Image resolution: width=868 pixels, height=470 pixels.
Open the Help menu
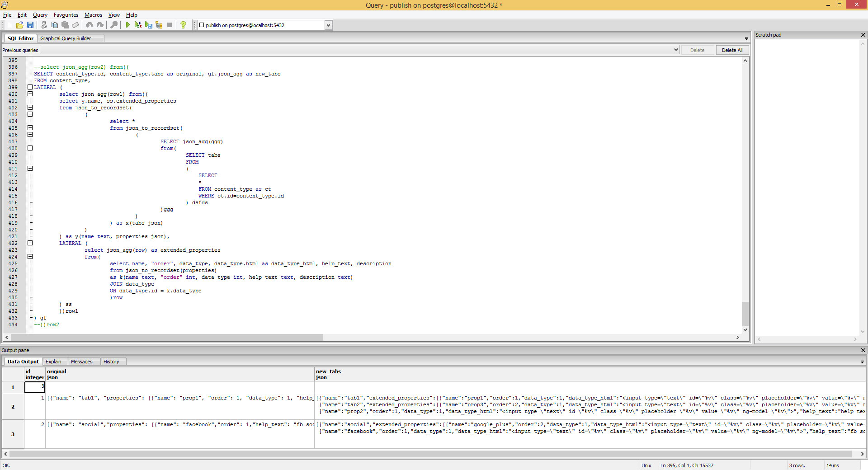(132, 15)
